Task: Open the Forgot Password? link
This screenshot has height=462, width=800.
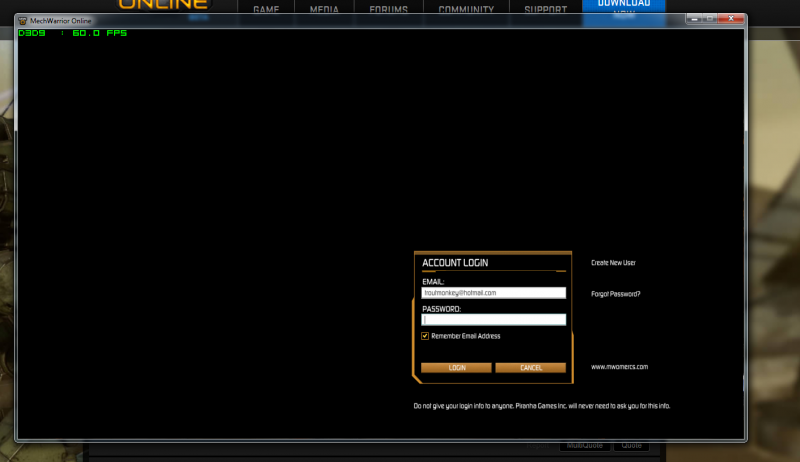Action: (615, 294)
